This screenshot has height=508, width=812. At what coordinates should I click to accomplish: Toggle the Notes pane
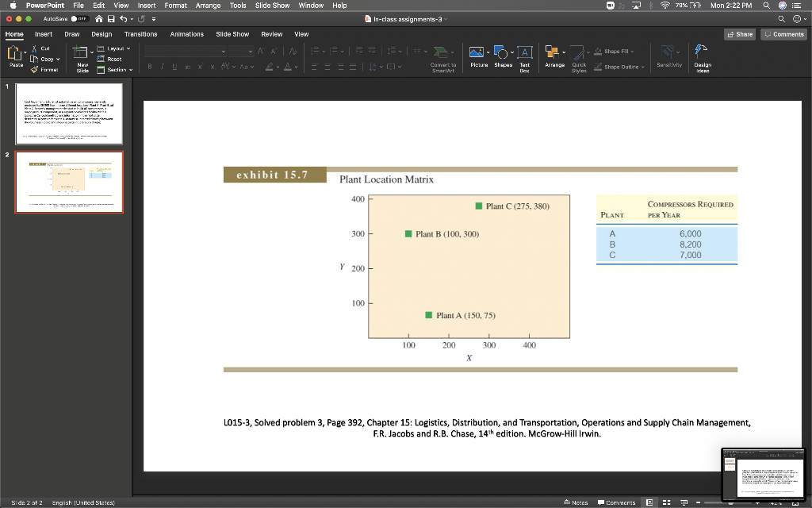(575, 502)
